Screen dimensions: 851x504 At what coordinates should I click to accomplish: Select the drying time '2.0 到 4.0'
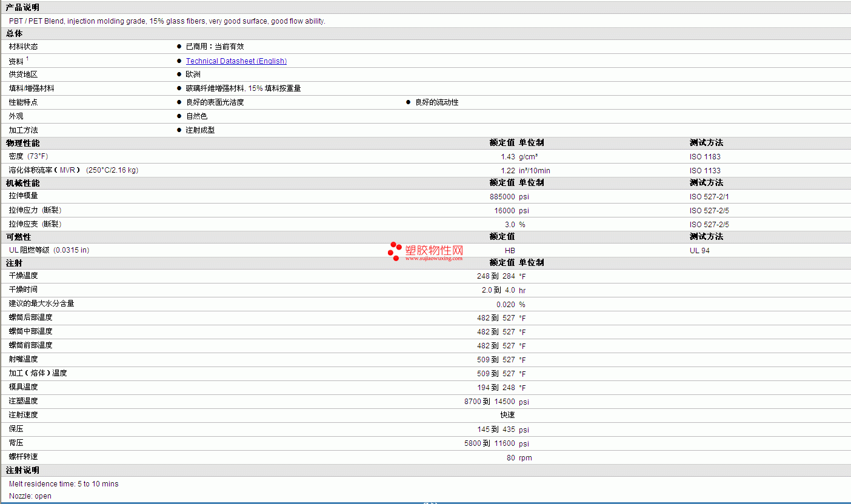[x=498, y=290]
